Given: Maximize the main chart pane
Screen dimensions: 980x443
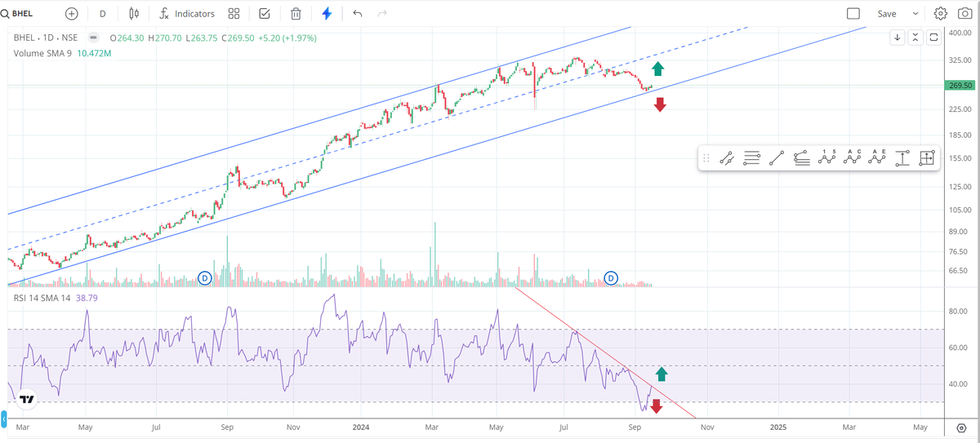Looking at the screenshot, I should pos(934,38).
